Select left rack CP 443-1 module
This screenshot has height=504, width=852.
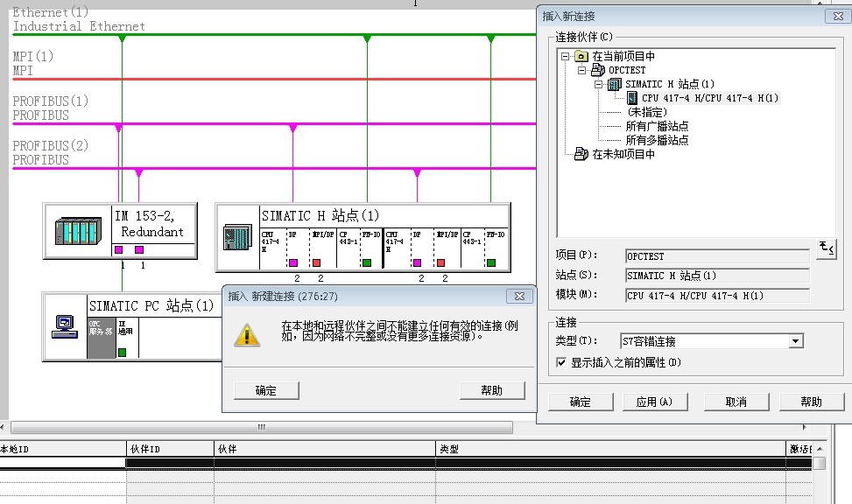pos(349,248)
